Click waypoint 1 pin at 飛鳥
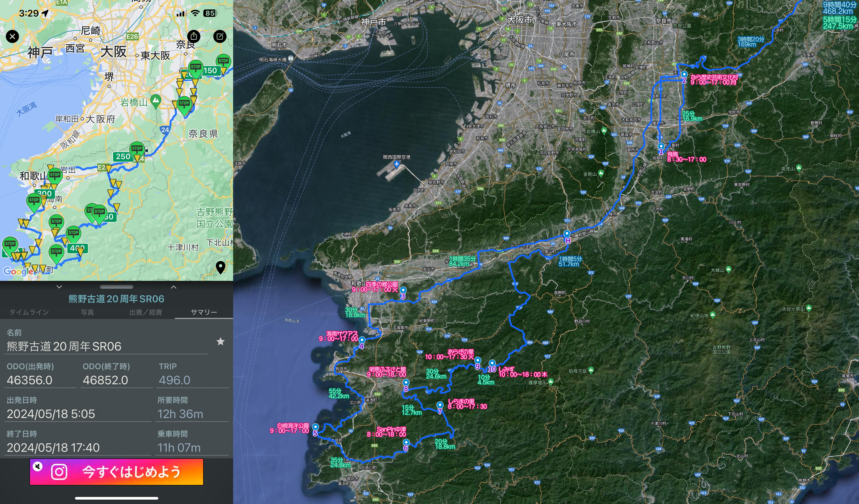Viewport: 859px width, 504px height. point(661,147)
